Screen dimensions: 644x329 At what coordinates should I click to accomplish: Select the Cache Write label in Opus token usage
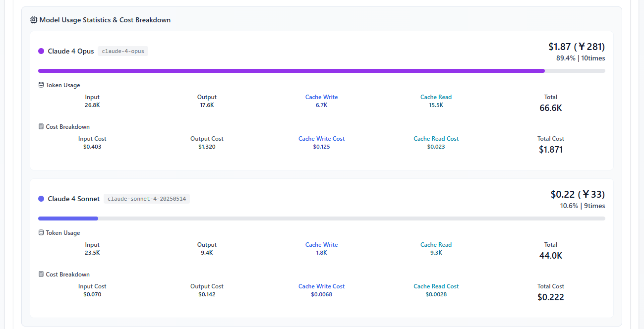point(321,97)
